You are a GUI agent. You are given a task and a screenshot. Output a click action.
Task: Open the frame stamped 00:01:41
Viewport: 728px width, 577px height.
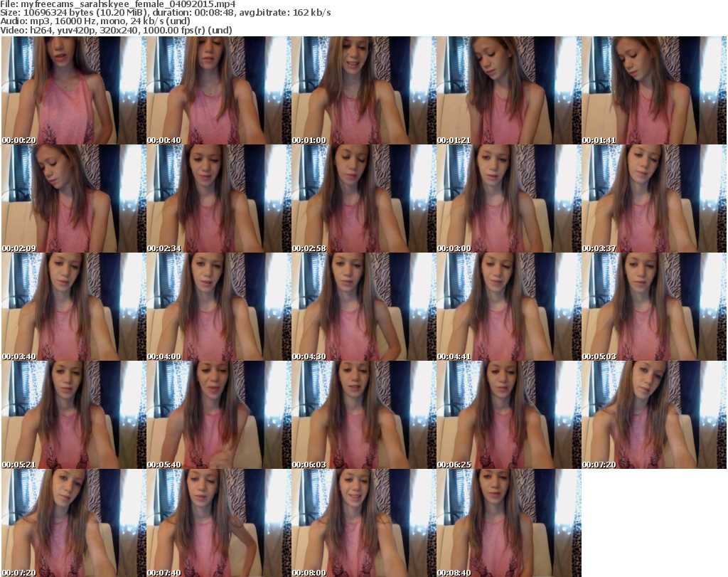click(x=654, y=90)
